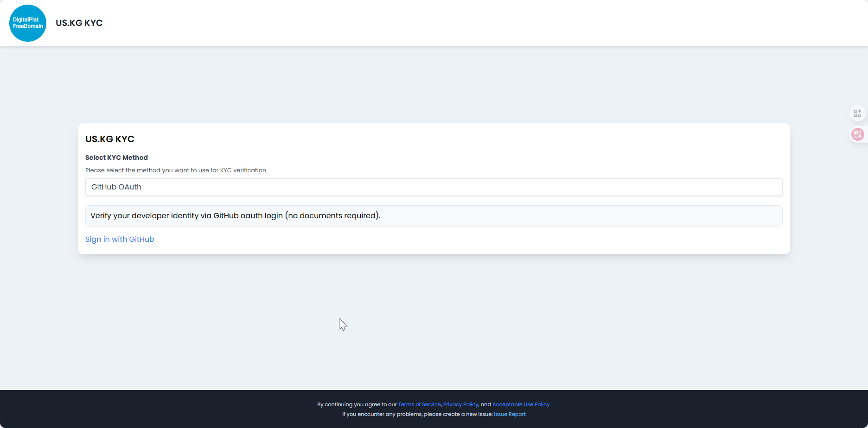Click '(no documents required)' in the info box
The height and width of the screenshot is (428, 868).
coord(333,215)
